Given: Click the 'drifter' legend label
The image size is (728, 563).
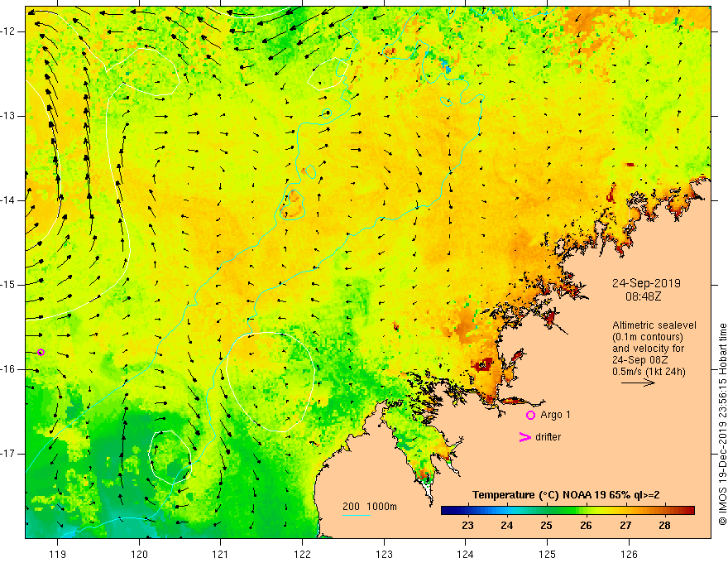Looking at the screenshot, I should click(548, 437).
